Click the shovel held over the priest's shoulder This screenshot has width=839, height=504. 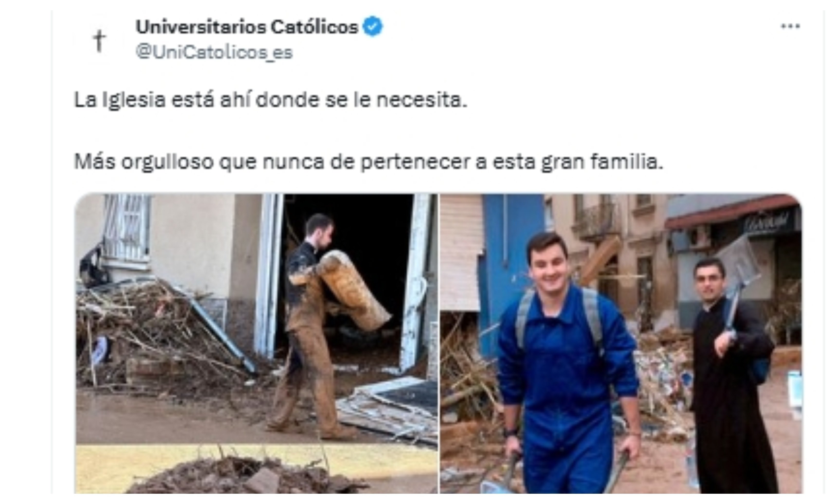(740, 285)
